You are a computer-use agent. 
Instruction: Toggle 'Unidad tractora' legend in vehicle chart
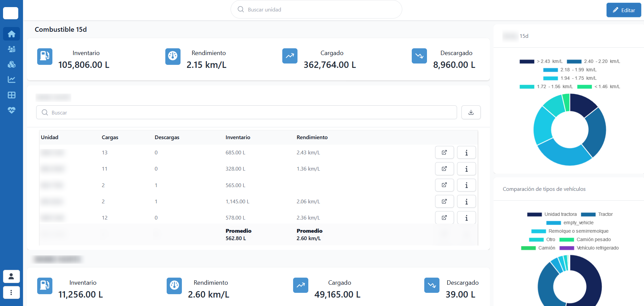coord(552,214)
